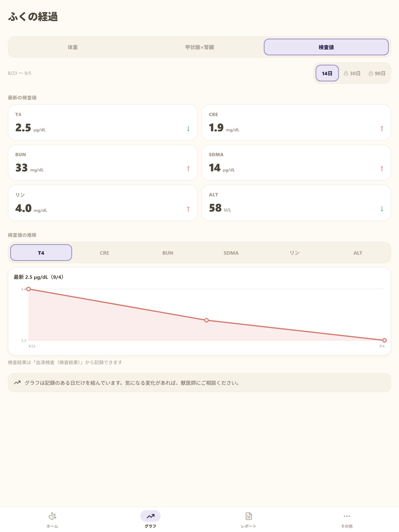The image size is (399, 532).
Task: Click the lock icon on 30日
Action: (346, 73)
